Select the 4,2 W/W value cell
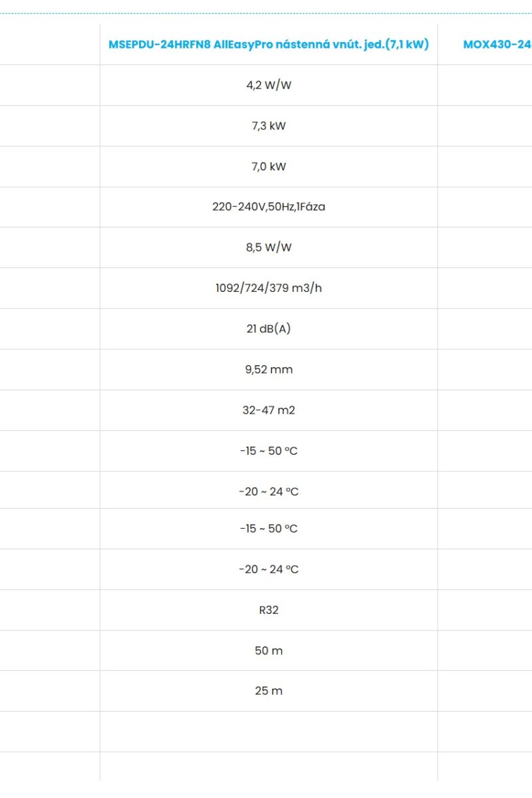The image size is (532, 798). pyautogui.click(x=269, y=85)
